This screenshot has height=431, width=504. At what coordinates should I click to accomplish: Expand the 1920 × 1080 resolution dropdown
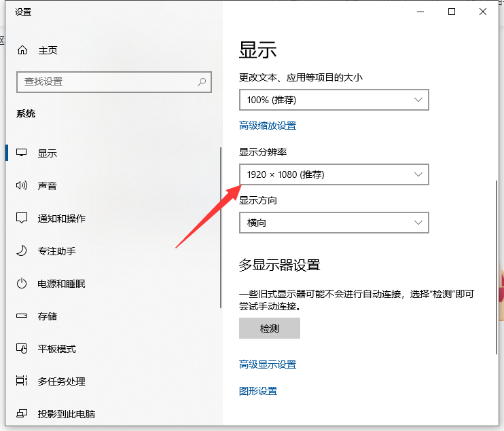point(334,174)
